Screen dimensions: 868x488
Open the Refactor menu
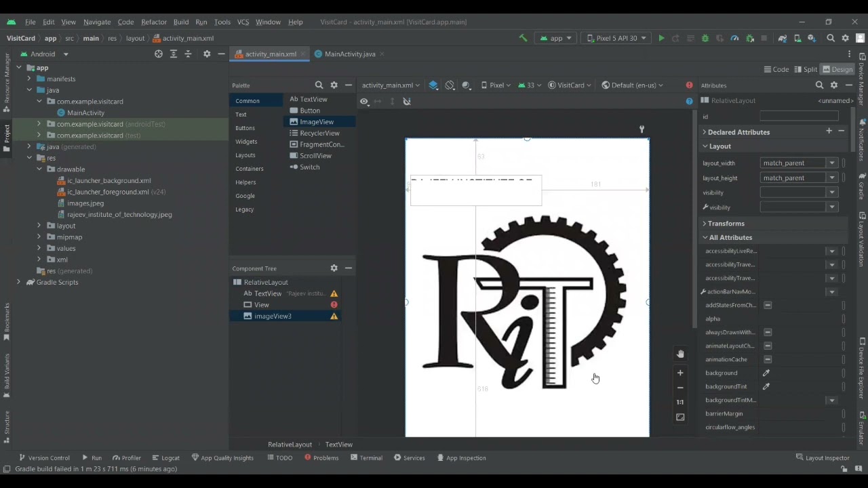coord(154,22)
